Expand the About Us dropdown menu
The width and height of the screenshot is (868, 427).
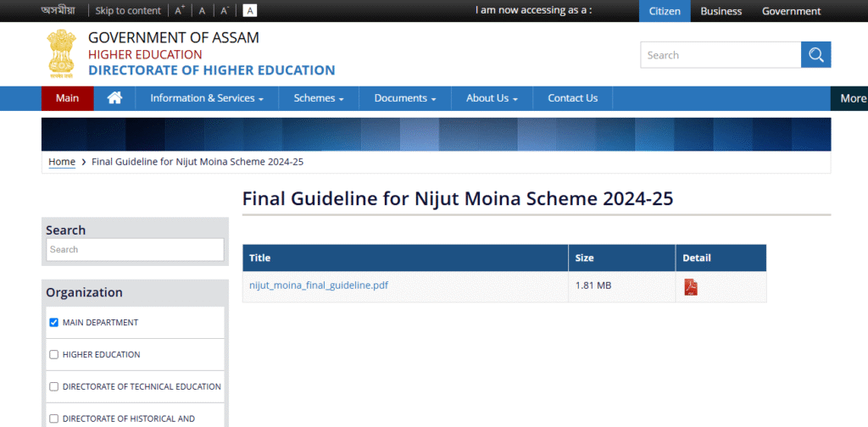[492, 98]
